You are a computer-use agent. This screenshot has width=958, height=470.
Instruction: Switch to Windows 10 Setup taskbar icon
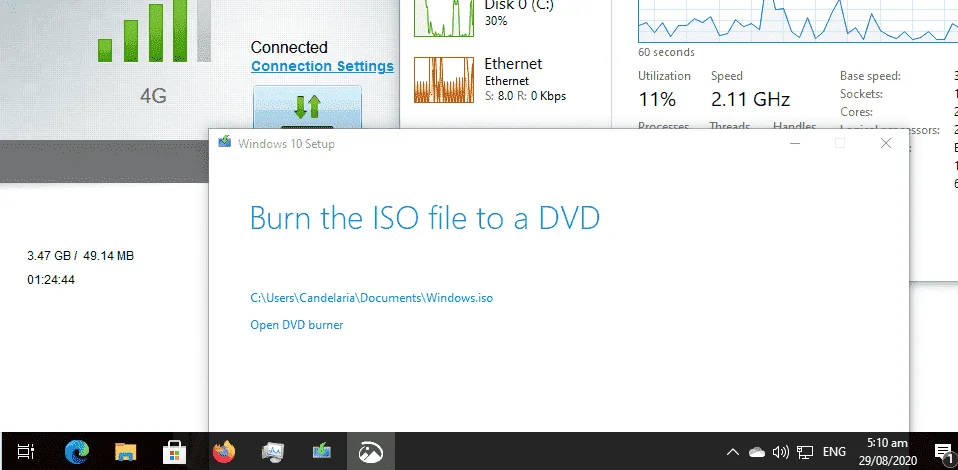(x=321, y=452)
